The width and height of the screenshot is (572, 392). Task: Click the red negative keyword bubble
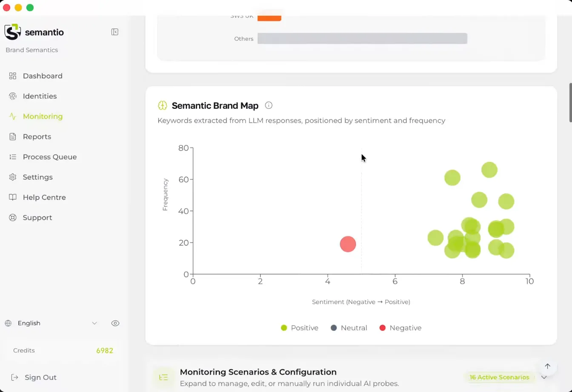(348, 244)
